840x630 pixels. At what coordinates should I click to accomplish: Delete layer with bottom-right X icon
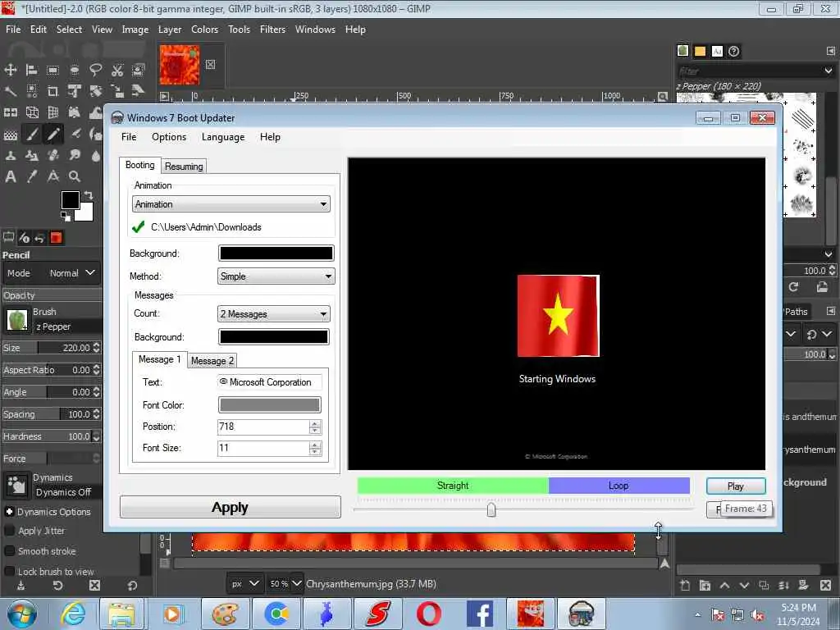coord(825,585)
